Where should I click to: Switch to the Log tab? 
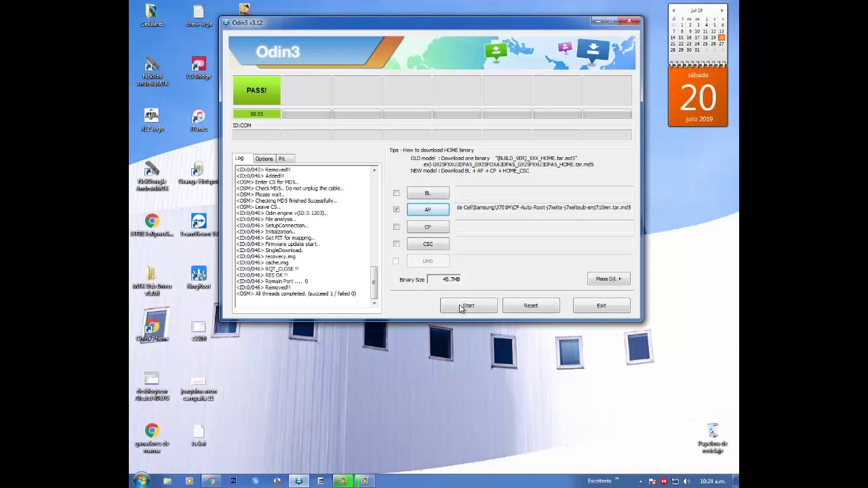239,158
